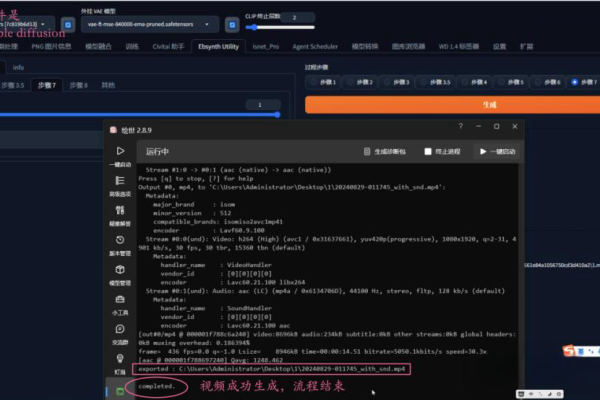The height and width of the screenshot is (400, 600).
Task: Open the 扩展 tab
Action: [527, 46]
